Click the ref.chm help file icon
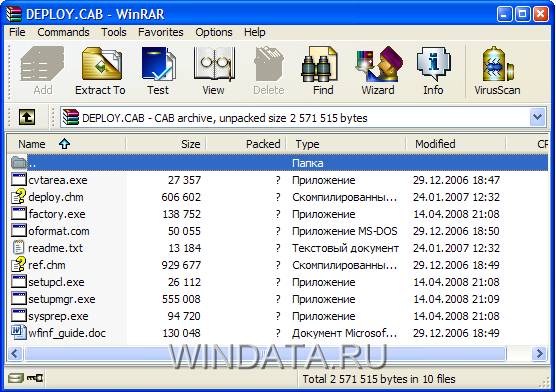Image resolution: width=556 pixels, height=392 pixels. [x=18, y=265]
